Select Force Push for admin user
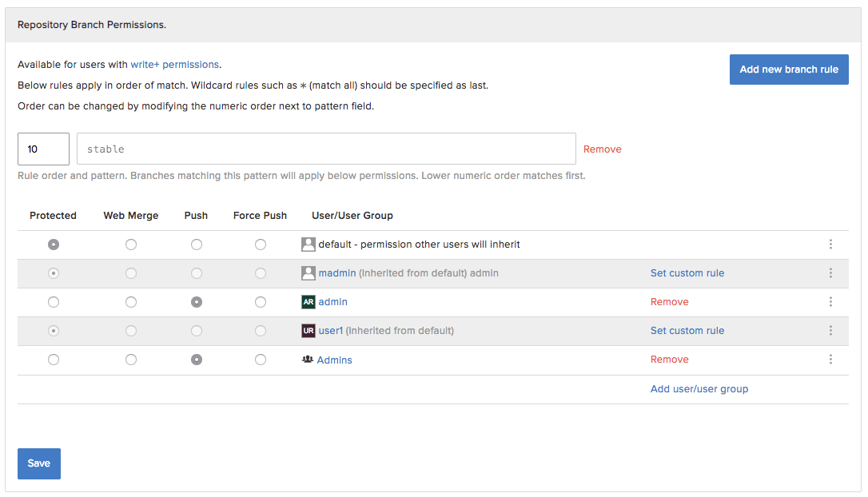 click(x=261, y=302)
